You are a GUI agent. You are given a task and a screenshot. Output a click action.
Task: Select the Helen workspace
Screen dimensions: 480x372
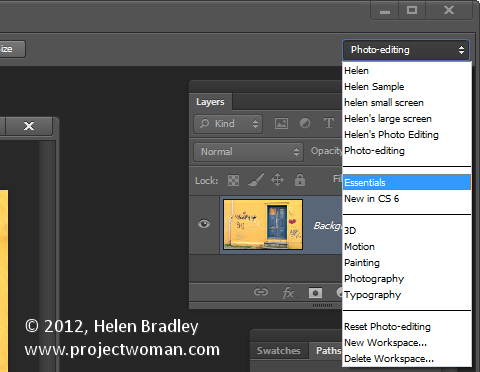click(x=407, y=71)
